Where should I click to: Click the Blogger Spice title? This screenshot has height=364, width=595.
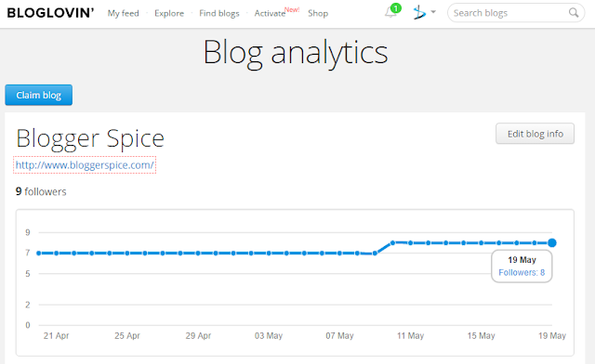90,138
